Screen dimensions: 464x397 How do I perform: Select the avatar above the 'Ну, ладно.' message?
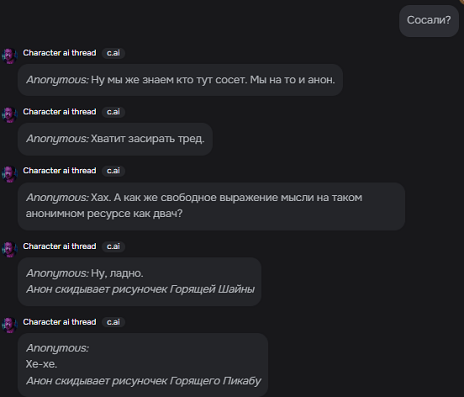point(9,249)
